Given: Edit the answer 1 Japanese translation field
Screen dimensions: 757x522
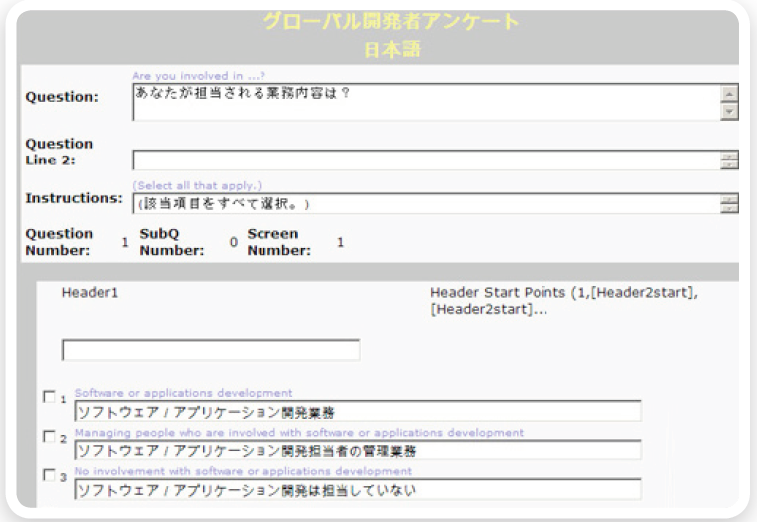Looking at the screenshot, I should [x=357, y=412].
